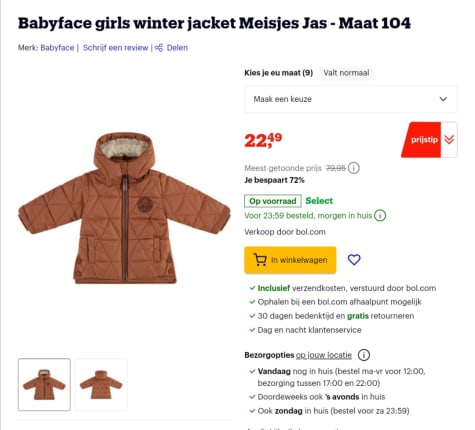Image resolution: width=475 pixels, height=430 pixels.
Task: Enlarge the main brown jacket product image
Action: click(124, 208)
